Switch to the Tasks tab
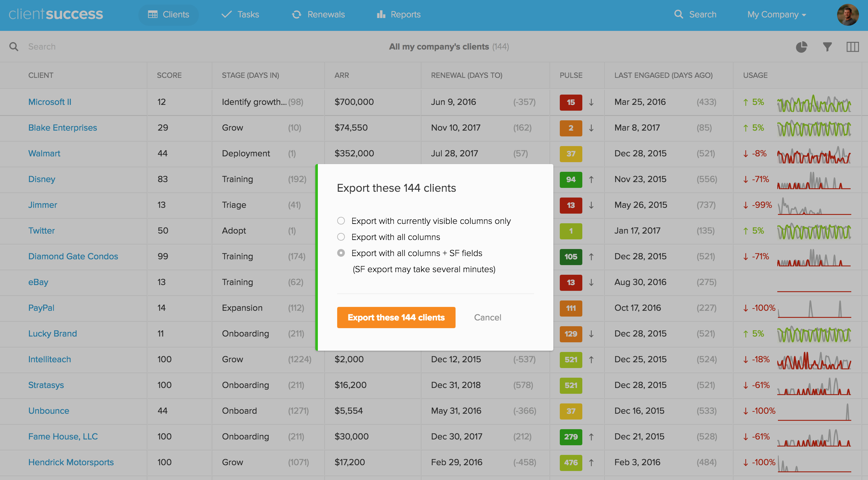Image resolution: width=868 pixels, height=480 pixels. 240,14
